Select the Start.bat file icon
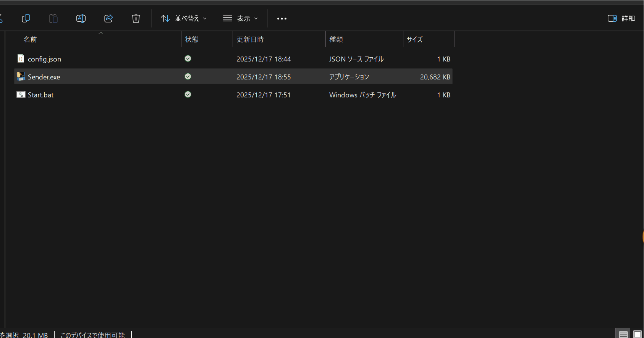644x338 pixels. pos(21,95)
